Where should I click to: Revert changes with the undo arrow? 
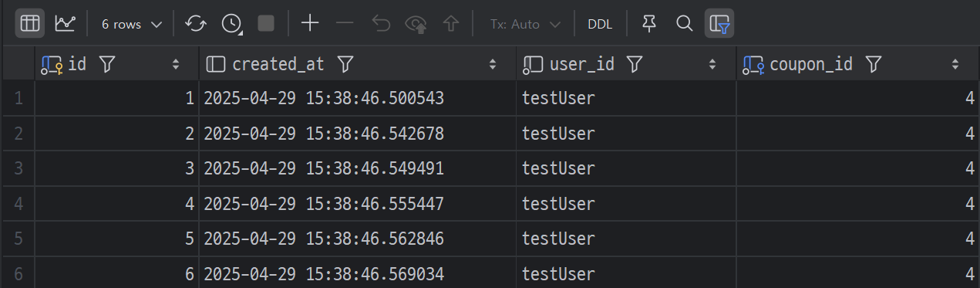pyautogui.click(x=381, y=24)
